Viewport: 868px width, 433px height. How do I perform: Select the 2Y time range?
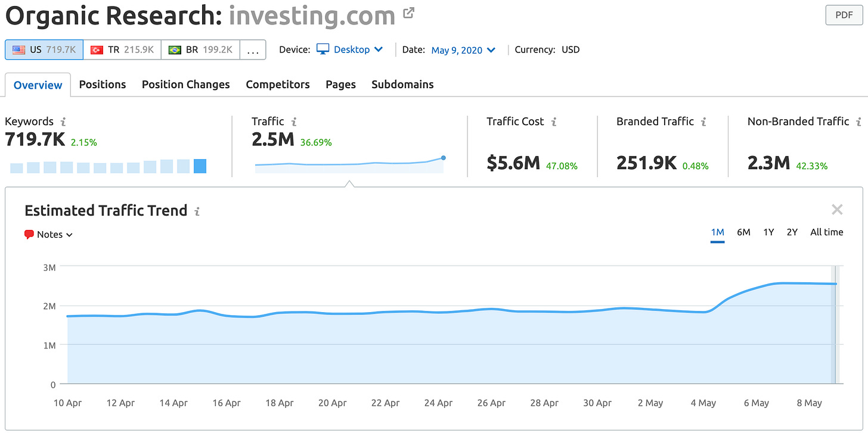click(792, 232)
